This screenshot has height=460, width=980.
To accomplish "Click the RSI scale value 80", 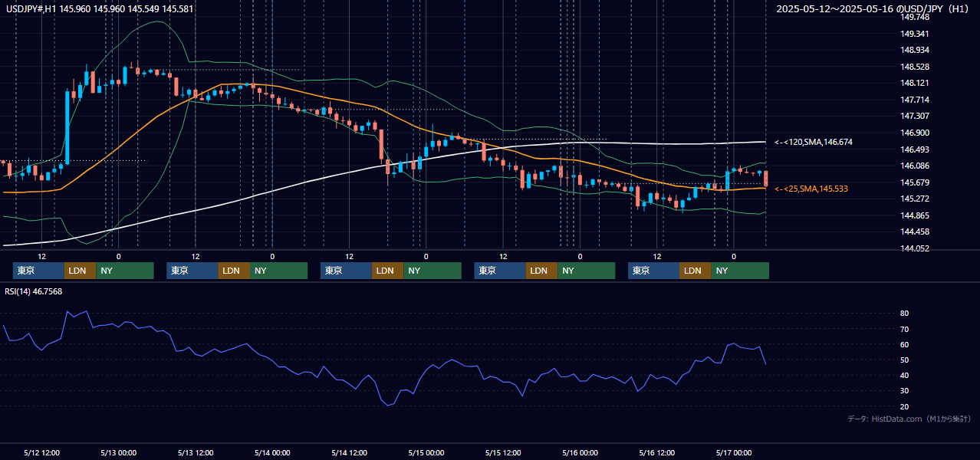I will [905, 314].
